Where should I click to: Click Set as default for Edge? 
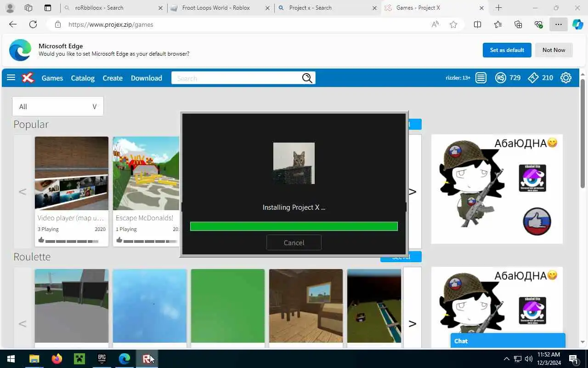[507, 50]
